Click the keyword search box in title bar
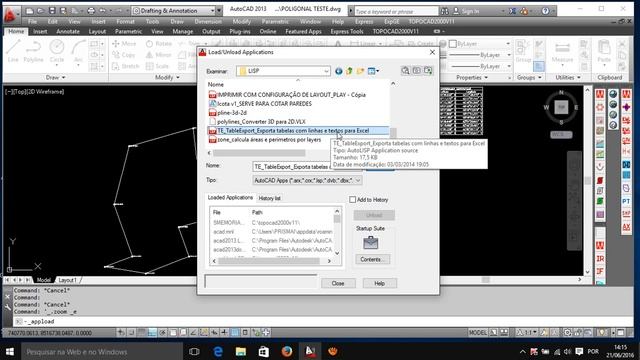 396,11
